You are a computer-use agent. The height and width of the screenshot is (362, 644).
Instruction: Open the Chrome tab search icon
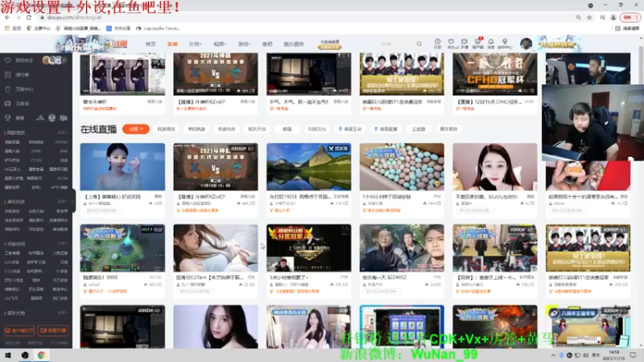pos(591,6)
